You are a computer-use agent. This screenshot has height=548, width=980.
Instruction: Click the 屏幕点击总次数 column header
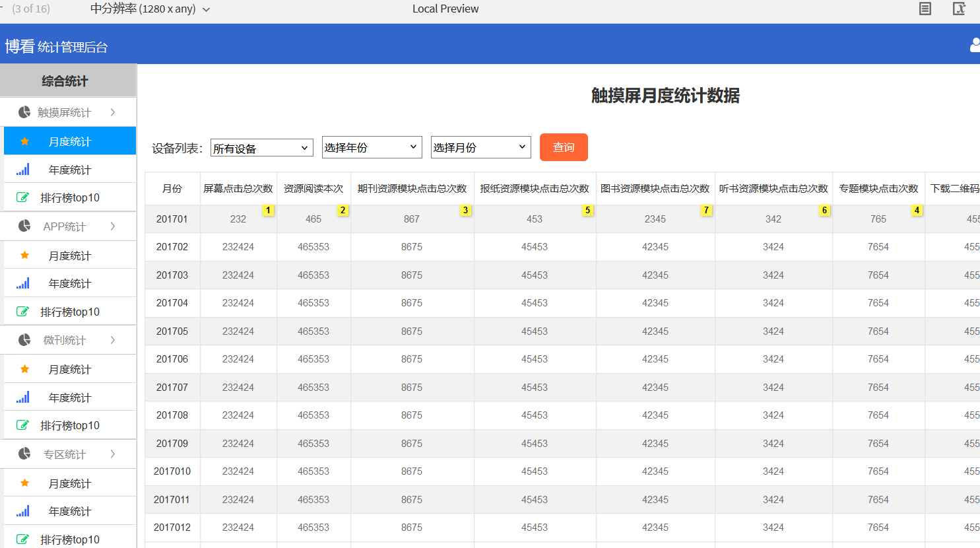(x=238, y=189)
